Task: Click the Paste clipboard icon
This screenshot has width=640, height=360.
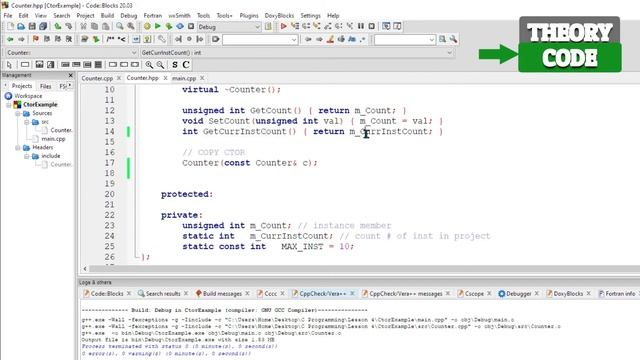Action: pos(105,27)
